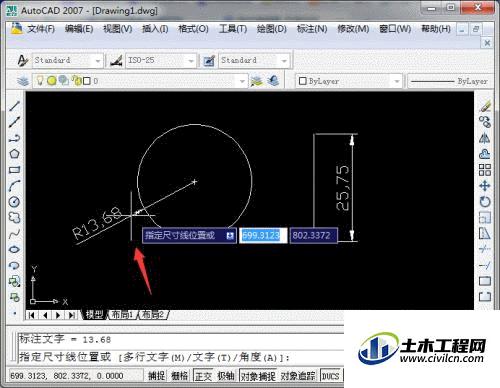Select the Polyline tool

[x=14, y=138]
